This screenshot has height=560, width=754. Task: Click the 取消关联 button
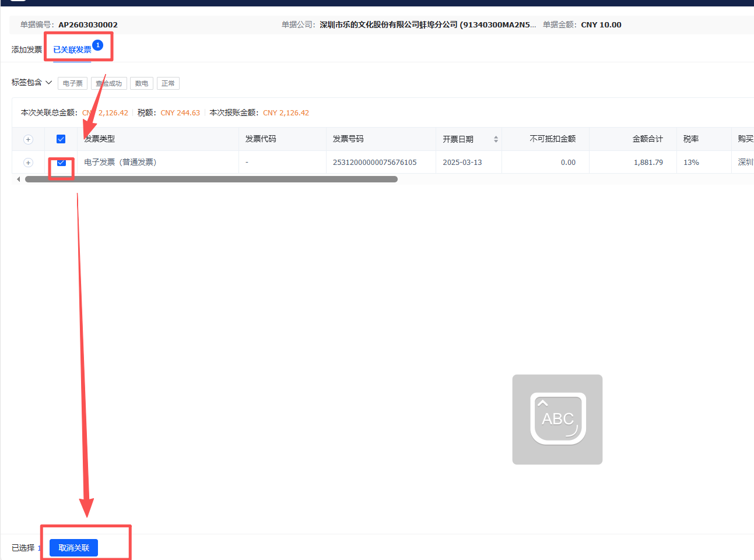73,548
